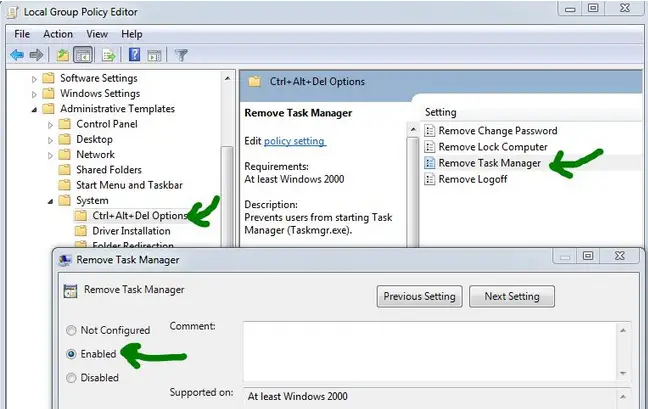Click the Local Group Policy Editor title icon
This screenshot has width=648, height=409.
point(13,12)
